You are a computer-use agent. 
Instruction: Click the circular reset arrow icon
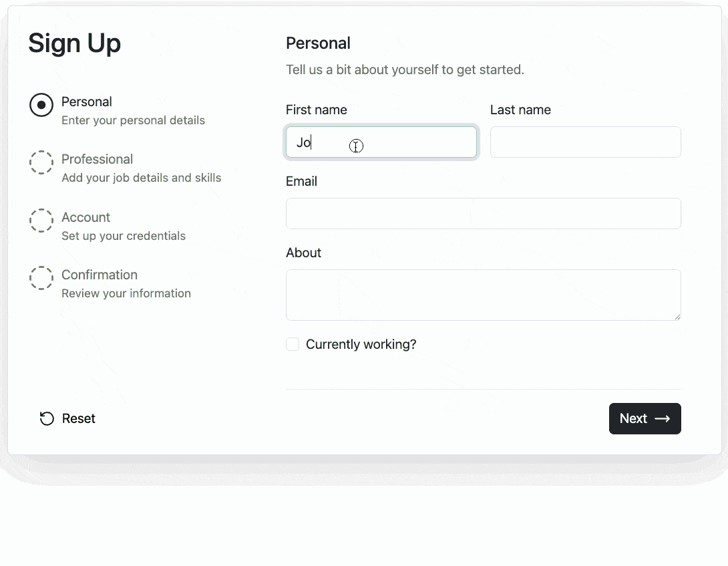[46, 418]
